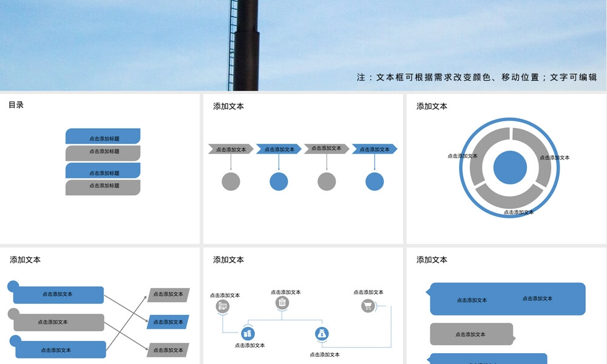The width and height of the screenshot is (607, 364).
Task: Select 点击添加文本 label below the coin stacks
Action: click(250, 345)
